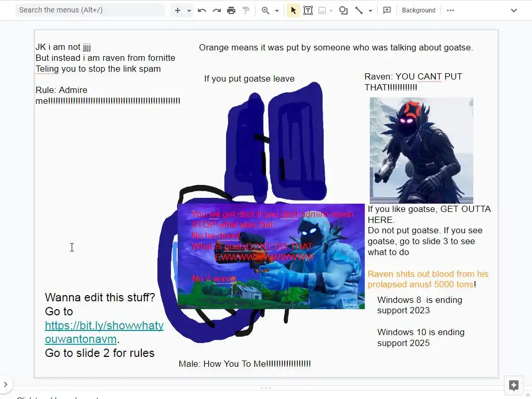The width and height of the screenshot is (532, 399).
Task: Click the orange 'Raven shits out blood' text
Action: tap(428, 279)
